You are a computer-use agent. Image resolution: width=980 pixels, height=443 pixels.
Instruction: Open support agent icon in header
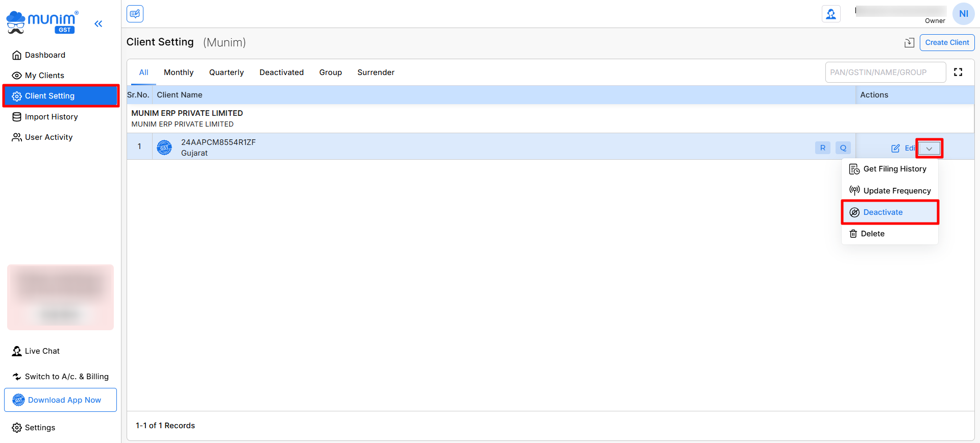(x=831, y=14)
